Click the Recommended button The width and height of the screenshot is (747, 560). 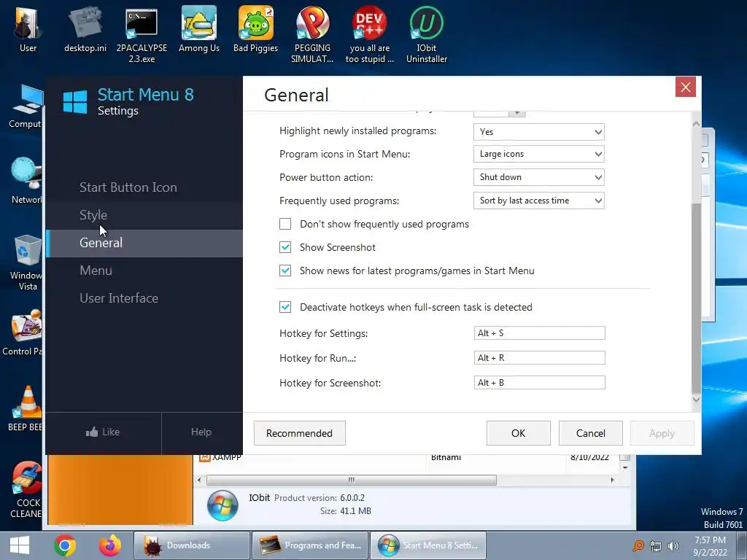click(299, 433)
